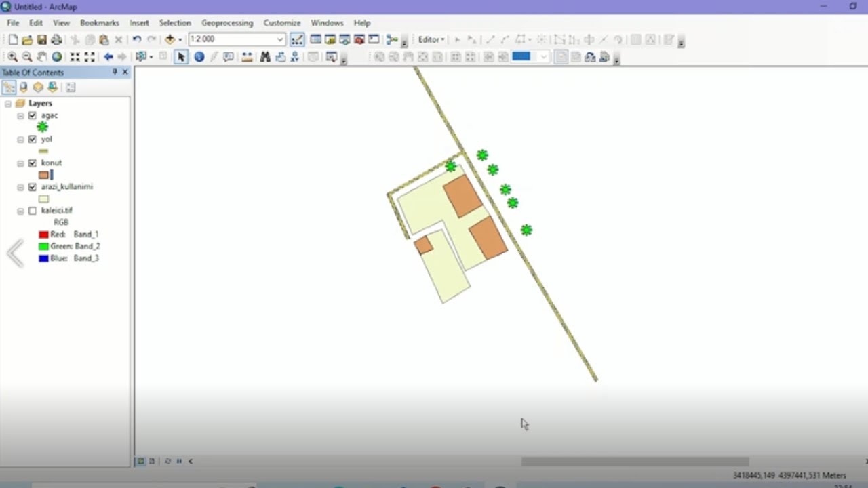Open the Geoprocessing menu
Screen dimensions: 868x488
[x=227, y=23]
